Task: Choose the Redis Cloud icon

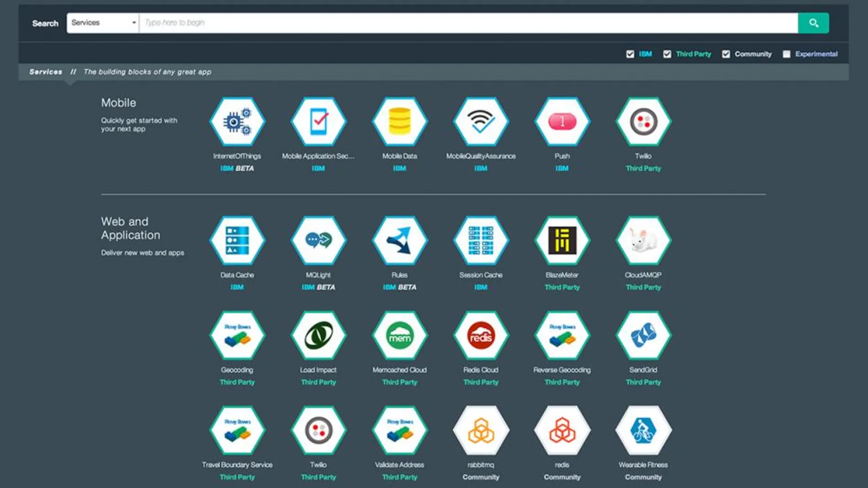Action: pos(481,336)
